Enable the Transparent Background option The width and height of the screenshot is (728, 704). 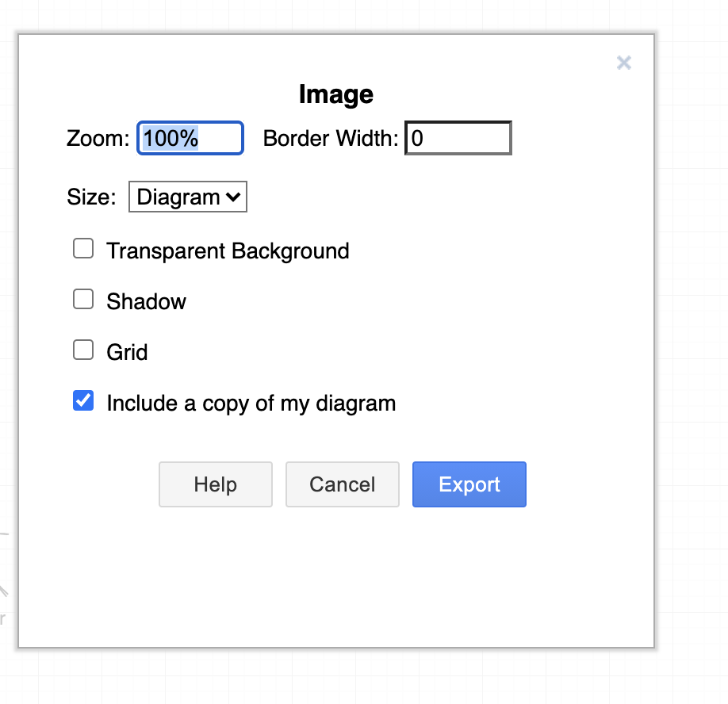pyautogui.click(x=83, y=248)
